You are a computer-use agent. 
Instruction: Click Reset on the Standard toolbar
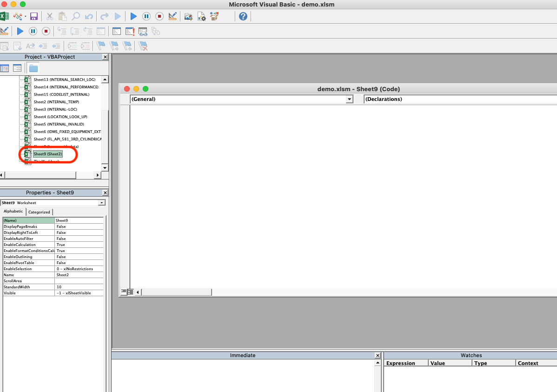click(159, 16)
